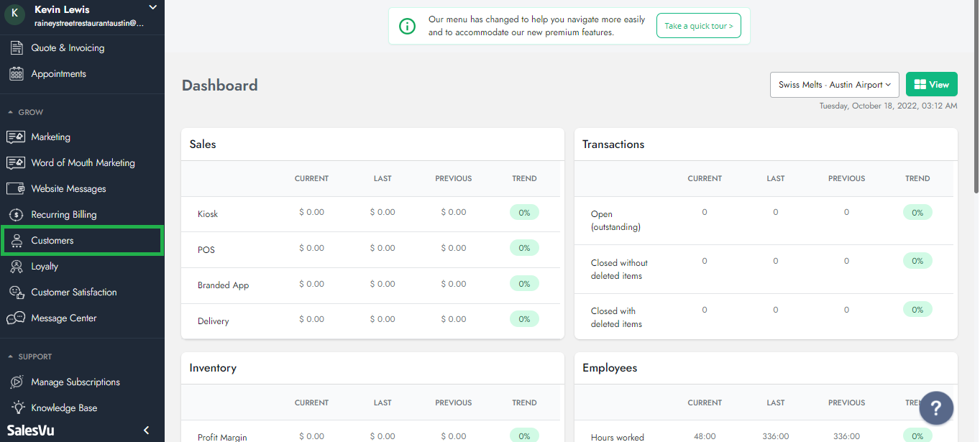Click the Take a quick tour button

pyautogui.click(x=698, y=26)
